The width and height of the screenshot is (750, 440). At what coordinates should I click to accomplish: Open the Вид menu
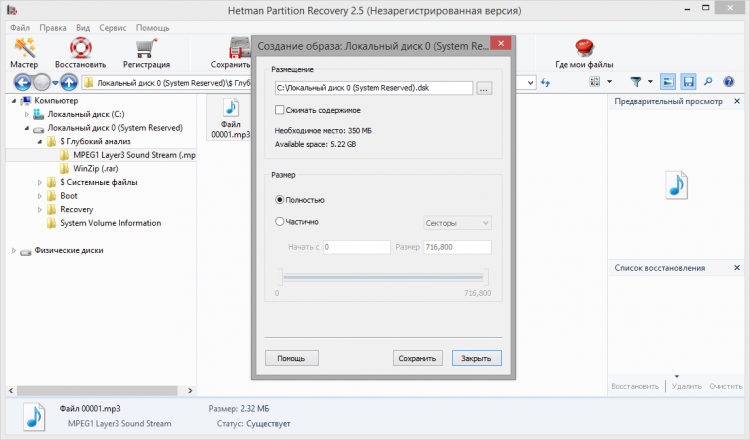[83, 28]
